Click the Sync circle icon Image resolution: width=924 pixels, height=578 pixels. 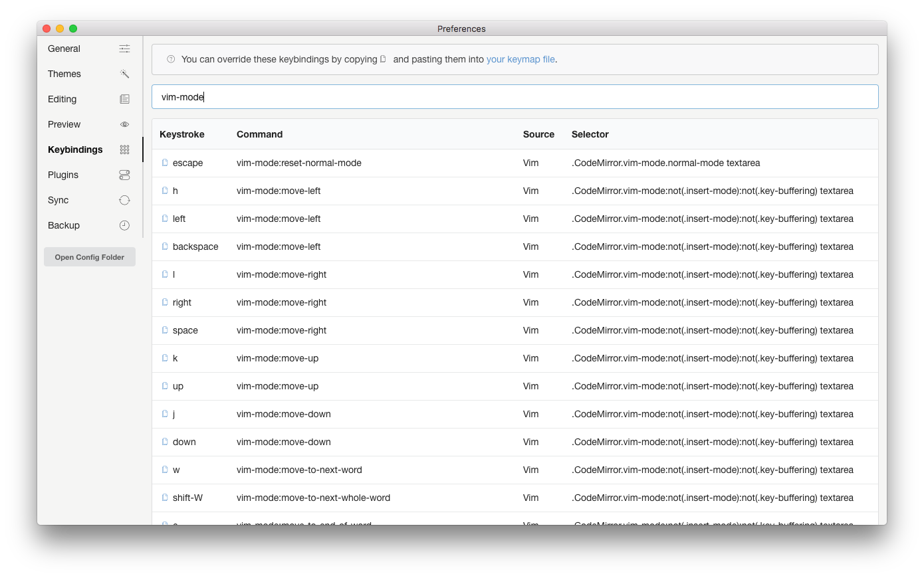point(124,199)
